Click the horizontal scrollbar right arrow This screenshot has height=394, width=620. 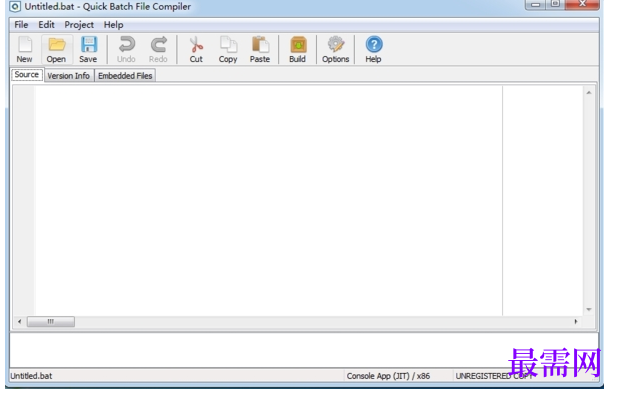pos(576,322)
